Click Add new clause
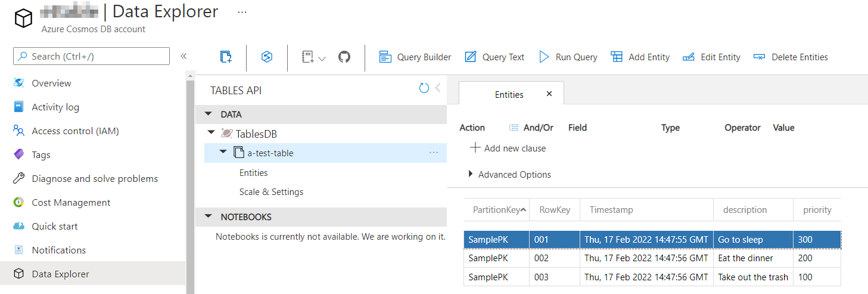The height and width of the screenshot is (294, 868). (x=508, y=148)
